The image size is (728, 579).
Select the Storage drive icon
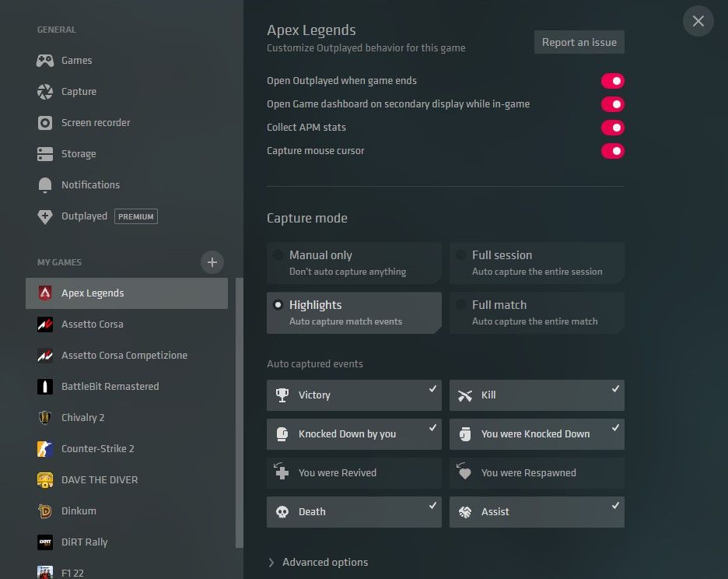click(45, 154)
